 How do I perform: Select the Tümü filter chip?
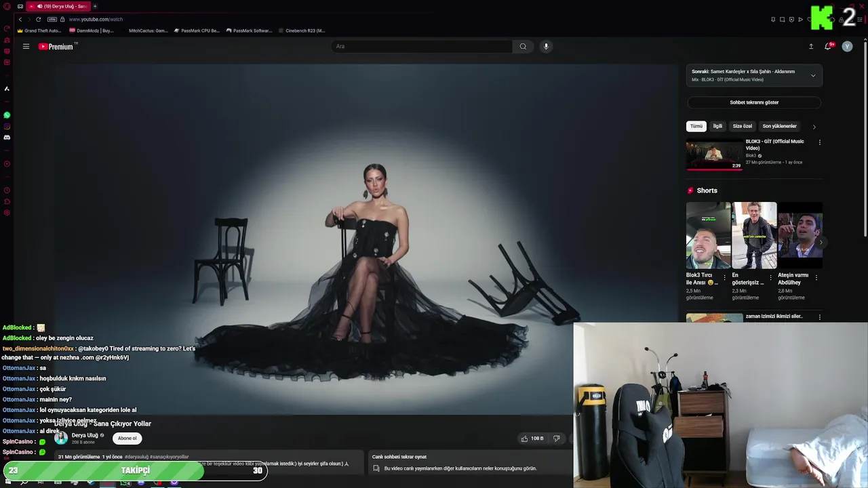click(x=696, y=126)
